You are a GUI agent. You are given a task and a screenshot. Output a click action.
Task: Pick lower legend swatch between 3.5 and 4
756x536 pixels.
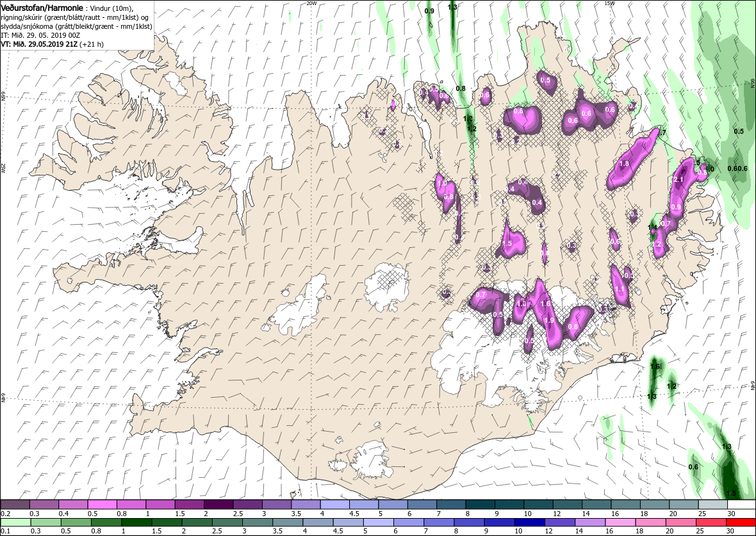tap(288, 523)
